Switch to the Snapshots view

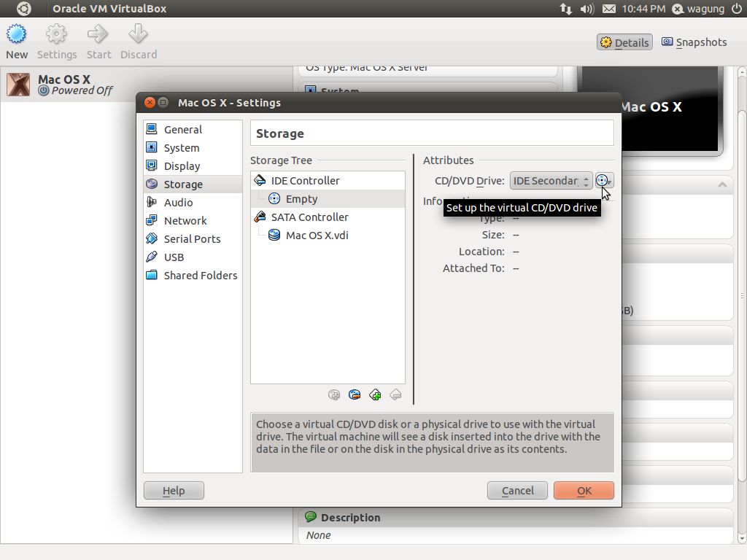pyautogui.click(x=694, y=42)
